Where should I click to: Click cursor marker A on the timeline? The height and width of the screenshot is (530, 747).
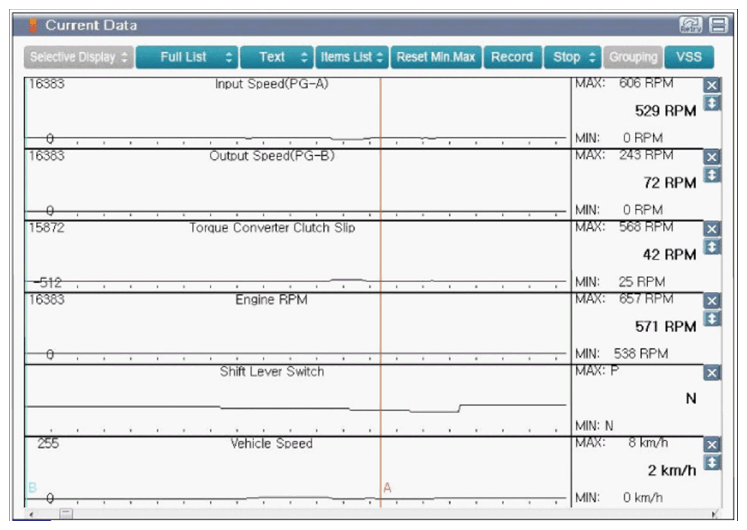click(387, 488)
